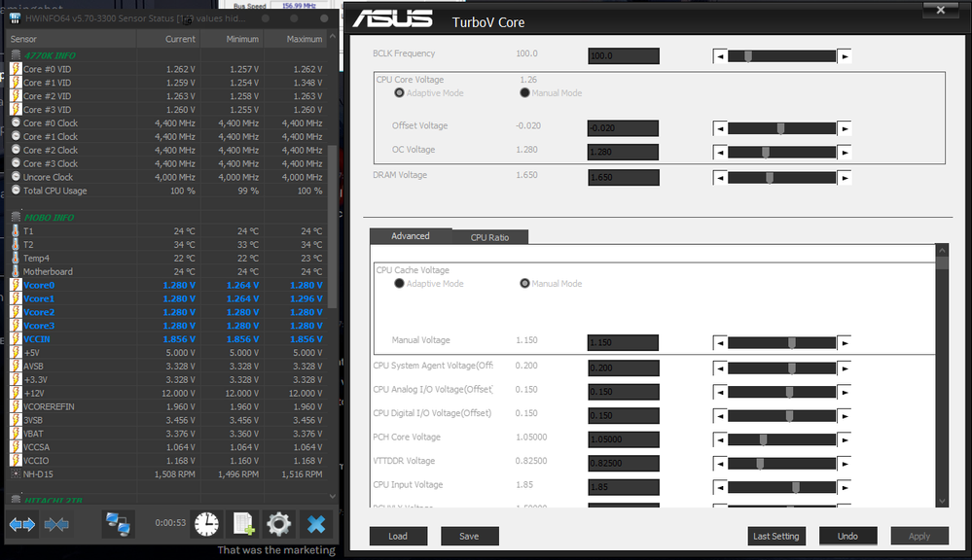Click the Core #0 Clock sensor icon

17,122
